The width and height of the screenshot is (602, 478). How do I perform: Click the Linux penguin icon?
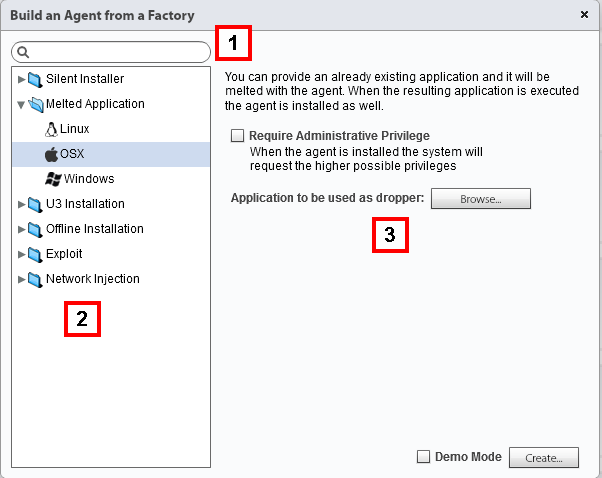point(52,129)
